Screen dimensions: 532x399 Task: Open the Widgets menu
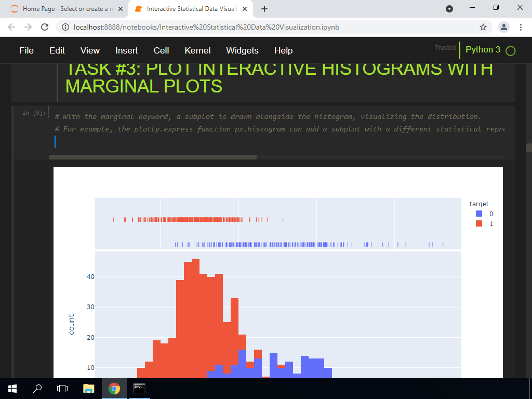click(242, 50)
